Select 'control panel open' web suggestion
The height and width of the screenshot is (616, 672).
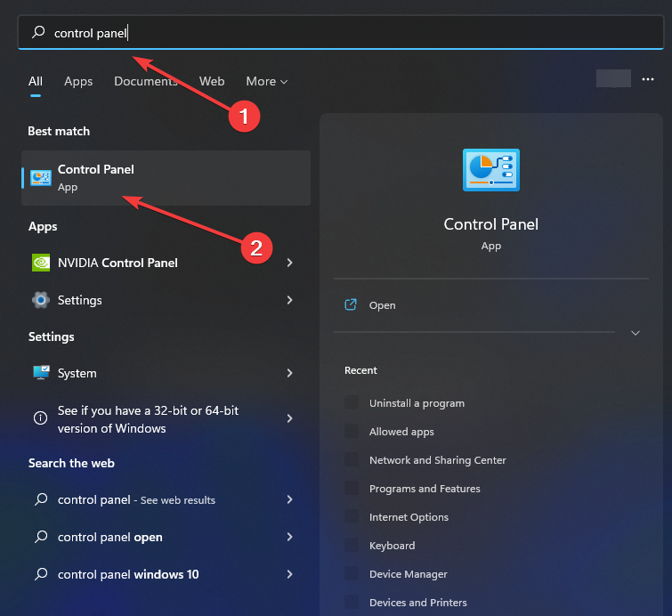coord(166,537)
